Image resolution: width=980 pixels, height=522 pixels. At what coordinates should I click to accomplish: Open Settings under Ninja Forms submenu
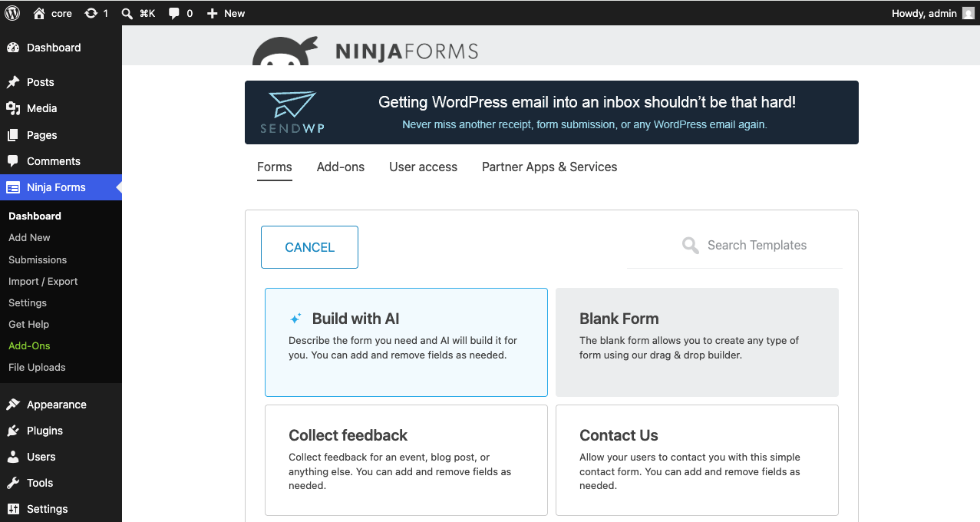(x=28, y=302)
